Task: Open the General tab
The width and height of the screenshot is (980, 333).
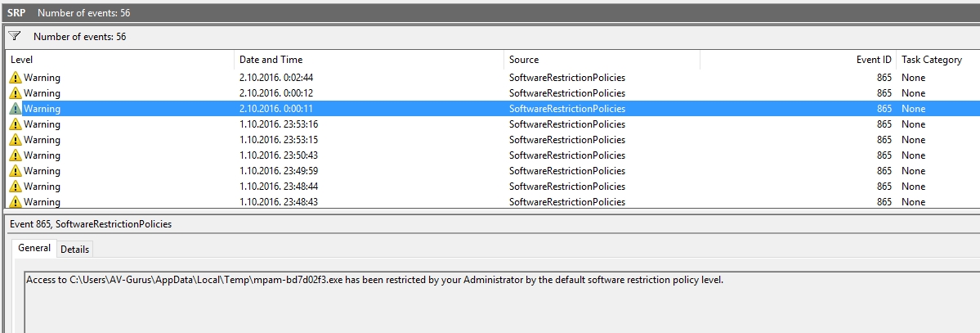Action: pyautogui.click(x=34, y=248)
